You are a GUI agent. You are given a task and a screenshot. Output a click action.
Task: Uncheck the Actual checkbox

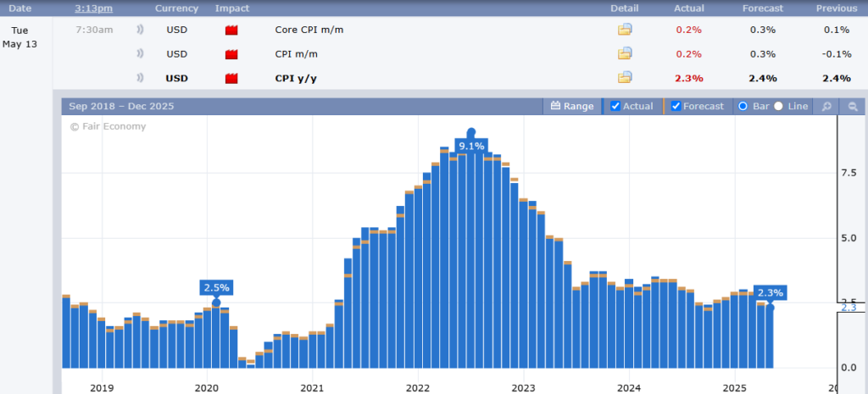point(615,107)
